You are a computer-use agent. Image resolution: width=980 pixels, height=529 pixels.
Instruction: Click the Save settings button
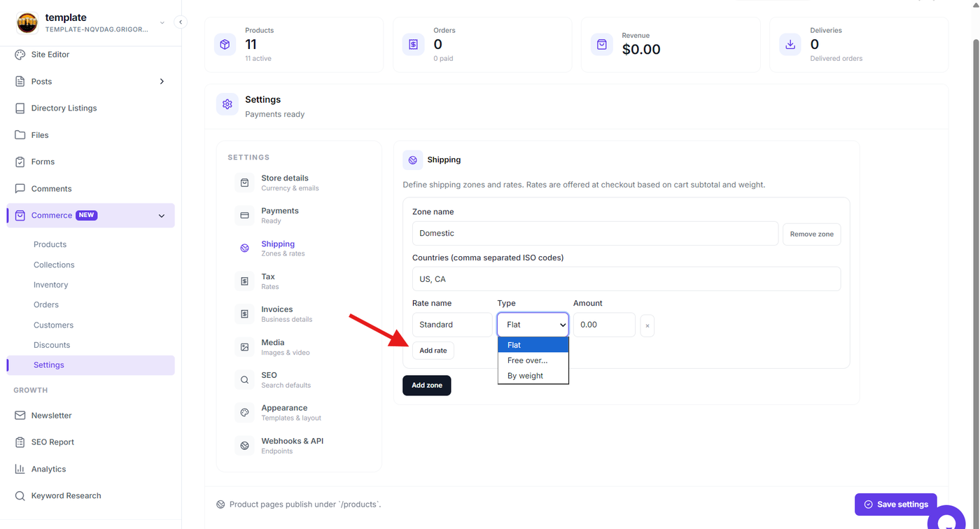[x=895, y=504]
